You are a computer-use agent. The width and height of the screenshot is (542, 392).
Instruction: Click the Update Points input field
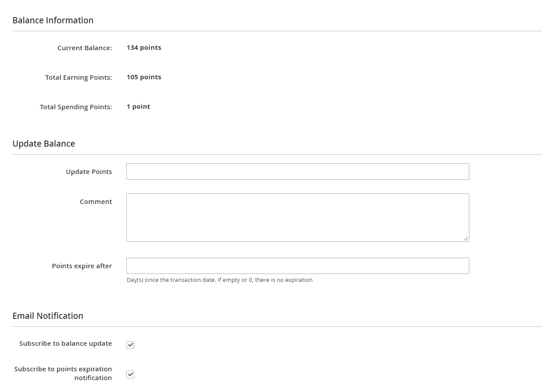coord(298,172)
